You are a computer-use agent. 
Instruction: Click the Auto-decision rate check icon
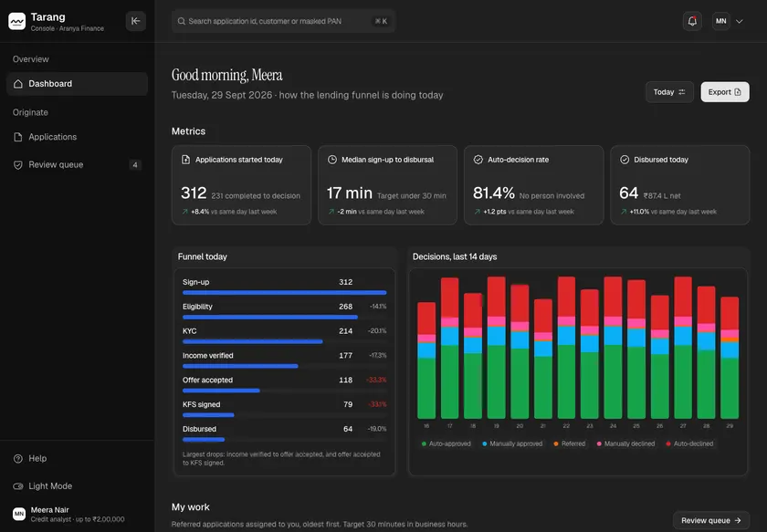pyautogui.click(x=478, y=160)
